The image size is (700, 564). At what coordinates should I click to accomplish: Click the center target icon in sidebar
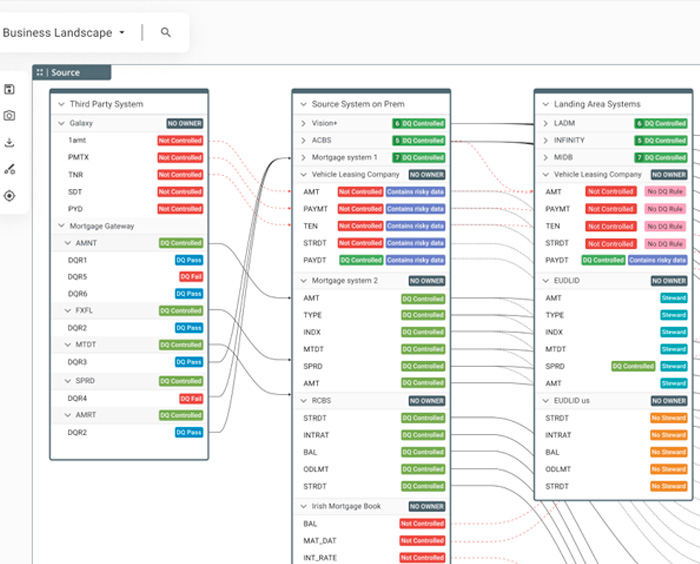(x=9, y=196)
